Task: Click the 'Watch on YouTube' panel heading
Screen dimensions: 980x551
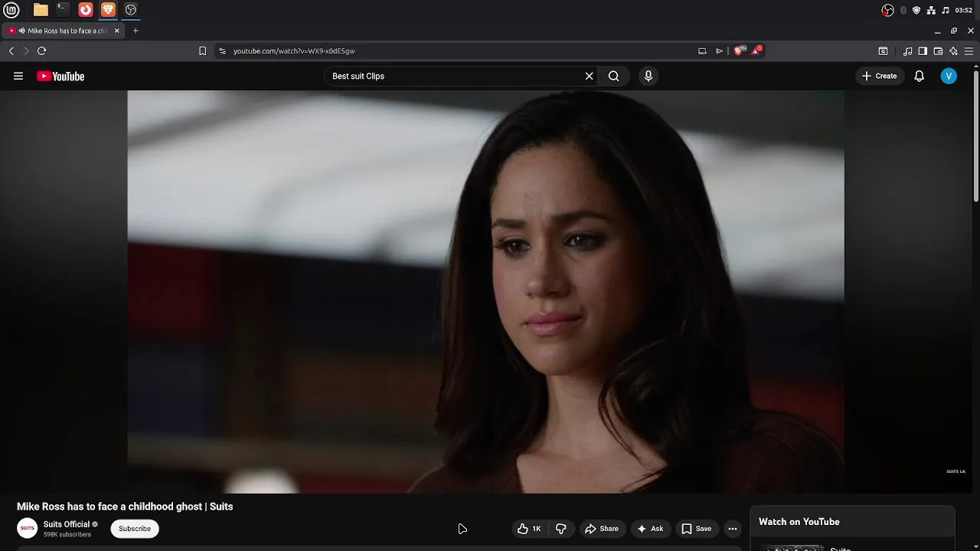Action: [799, 522]
